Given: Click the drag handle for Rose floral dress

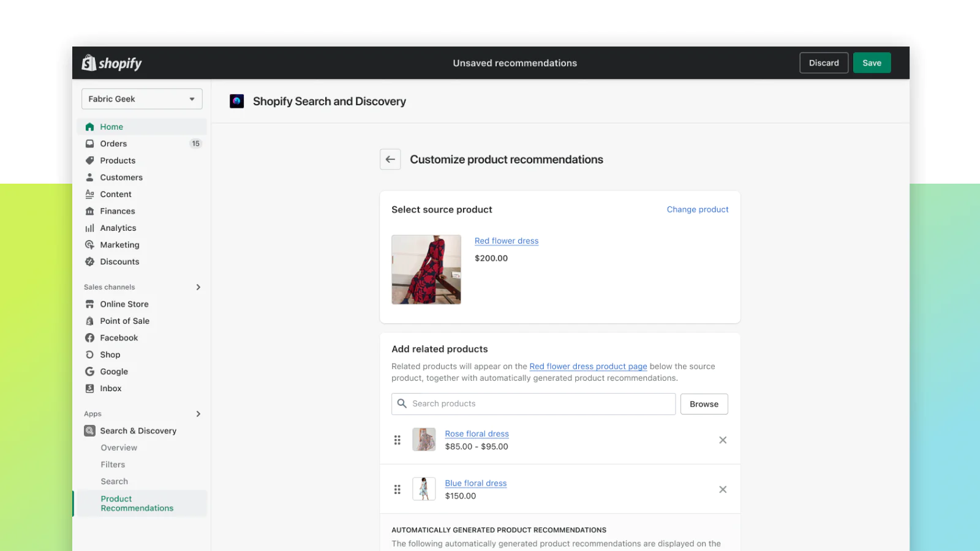Looking at the screenshot, I should tap(397, 440).
